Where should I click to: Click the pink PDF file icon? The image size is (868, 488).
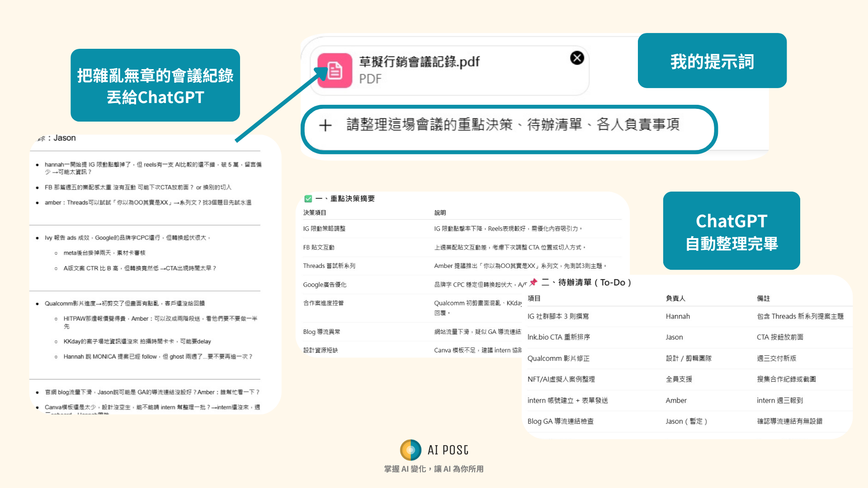coord(335,70)
